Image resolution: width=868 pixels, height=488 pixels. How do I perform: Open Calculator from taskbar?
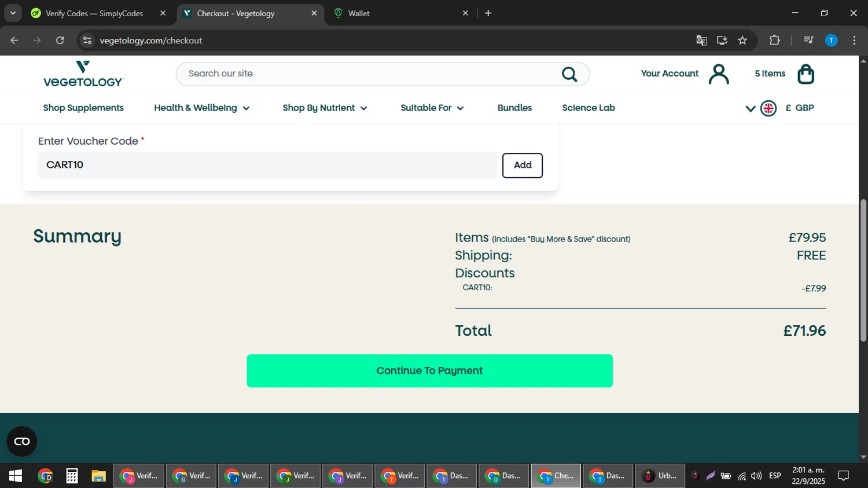click(x=72, y=476)
